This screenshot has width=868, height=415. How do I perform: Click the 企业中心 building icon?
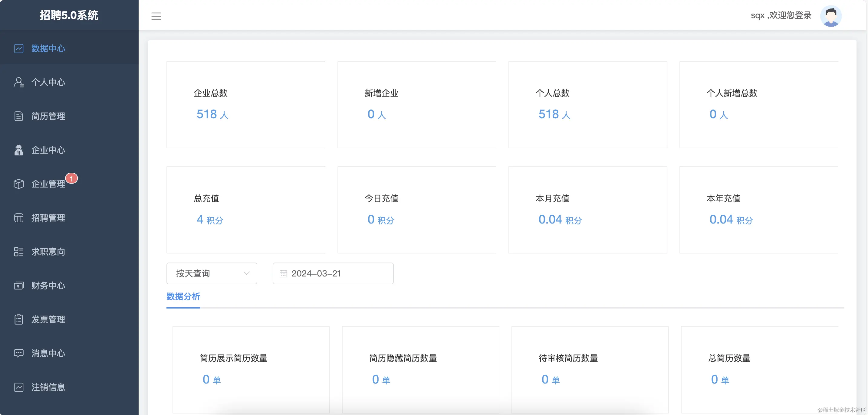[x=18, y=150]
